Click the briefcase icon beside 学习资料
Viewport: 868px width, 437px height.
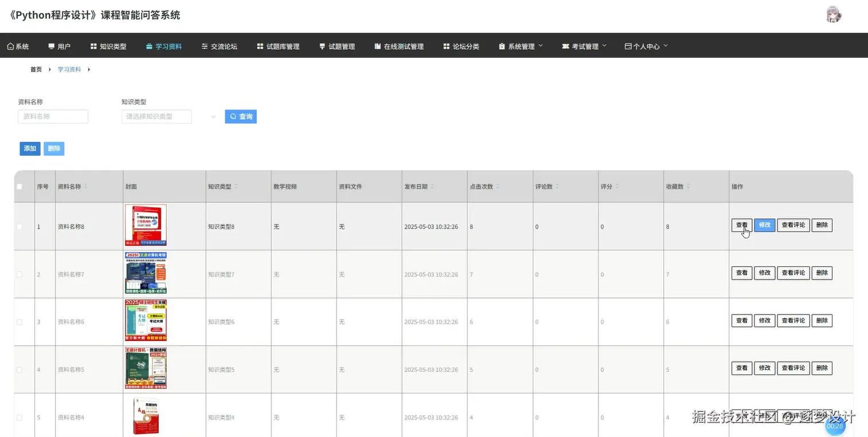[149, 46]
